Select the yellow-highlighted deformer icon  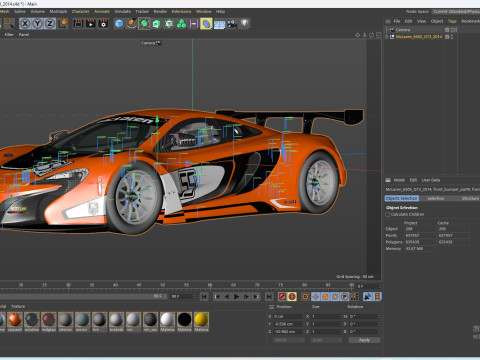coord(206,24)
